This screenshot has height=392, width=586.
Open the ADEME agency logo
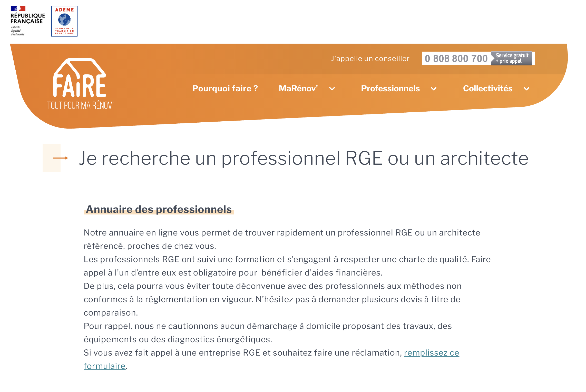(x=64, y=21)
